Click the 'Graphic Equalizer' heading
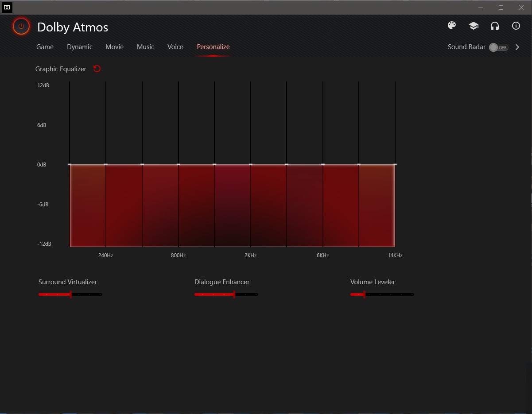The image size is (532, 414). 61,69
